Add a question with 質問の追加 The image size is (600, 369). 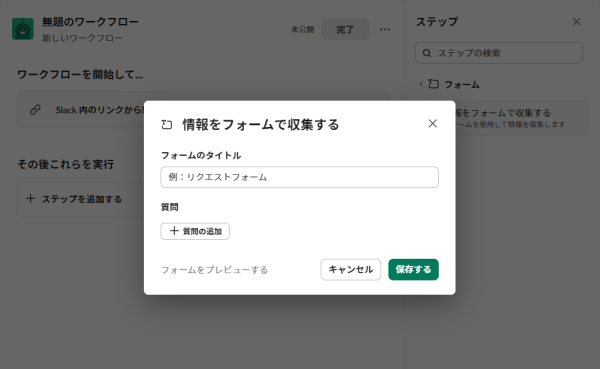(x=195, y=231)
